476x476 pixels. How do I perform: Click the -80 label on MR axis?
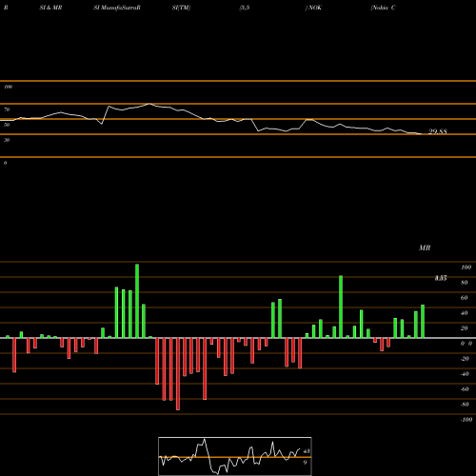(465, 405)
